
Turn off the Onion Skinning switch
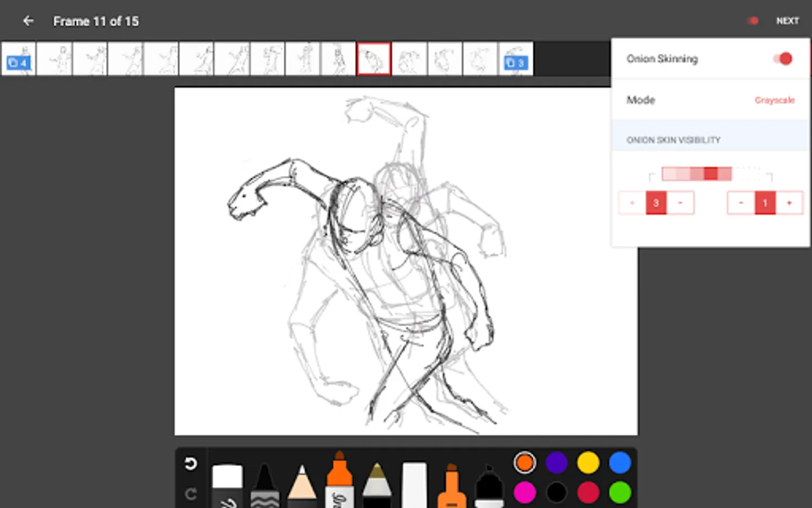(x=782, y=59)
